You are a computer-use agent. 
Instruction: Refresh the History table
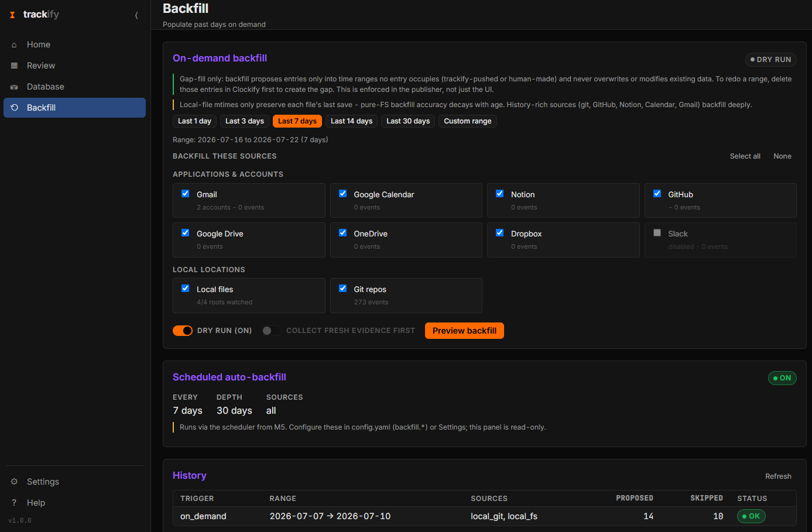click(778, 476)
